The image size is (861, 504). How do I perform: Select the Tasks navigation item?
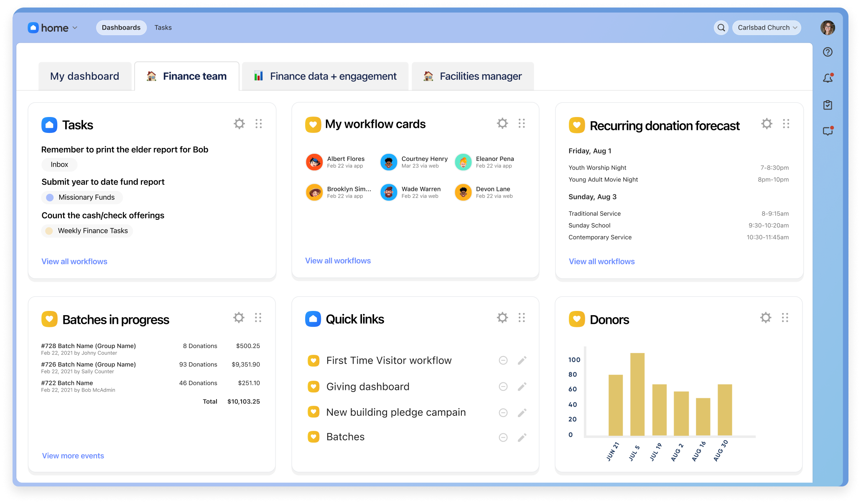(163, 28)
